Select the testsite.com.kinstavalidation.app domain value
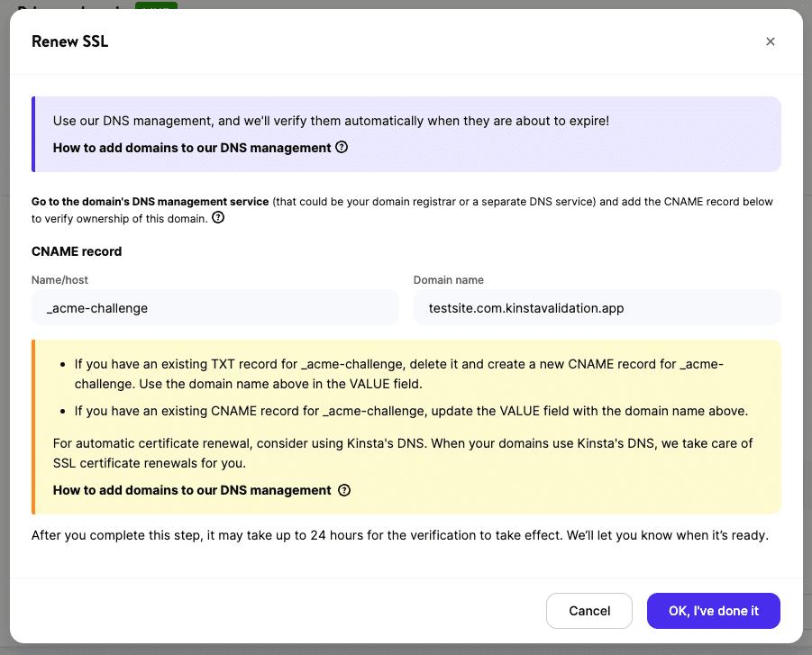The image size is (812, 655). [x=597, y=307]
